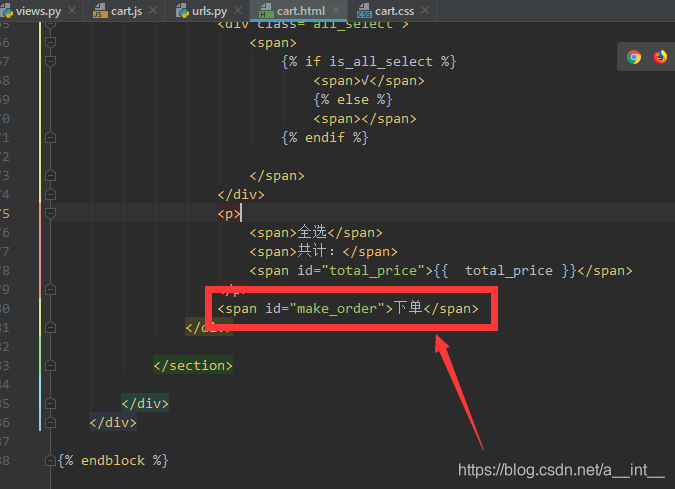Click the urls.py Python file icon
This screenshot has height=489, width=675.
click(182, 11)
